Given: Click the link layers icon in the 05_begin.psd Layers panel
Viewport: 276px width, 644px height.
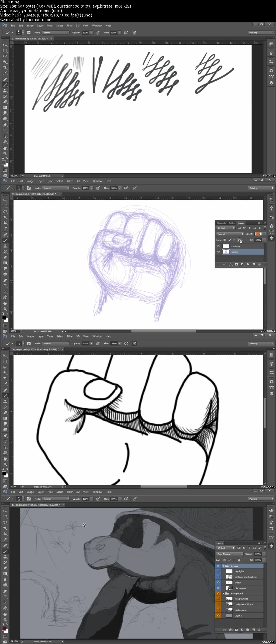Looking at the screenshot, I should 225,264.
